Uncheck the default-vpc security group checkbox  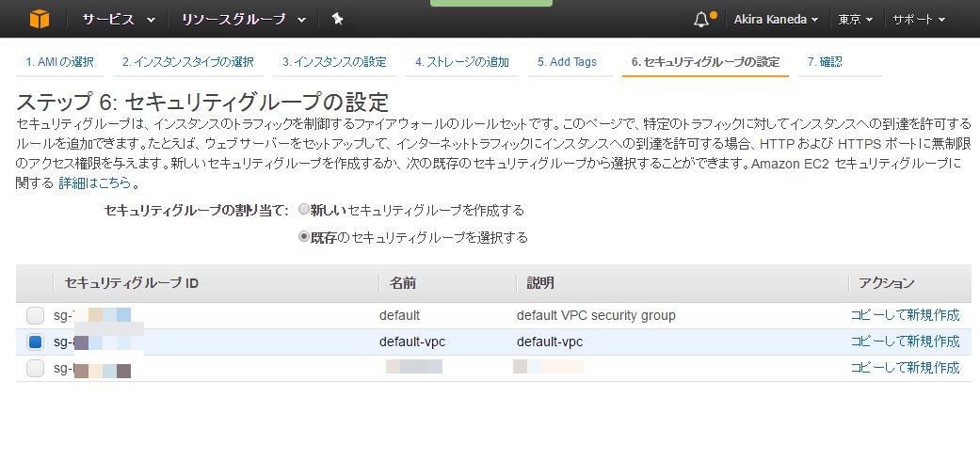(x=35, y=342)
